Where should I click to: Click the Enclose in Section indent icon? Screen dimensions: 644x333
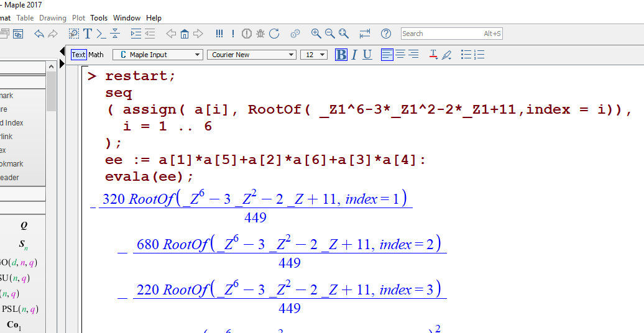136,34
